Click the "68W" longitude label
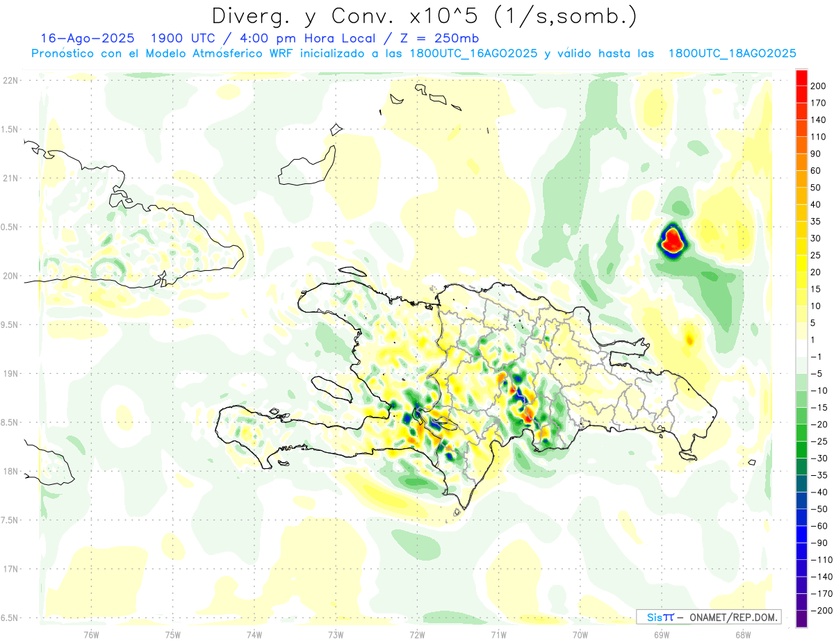The width and height of the screenshot is (834, 644). (742, 634)
